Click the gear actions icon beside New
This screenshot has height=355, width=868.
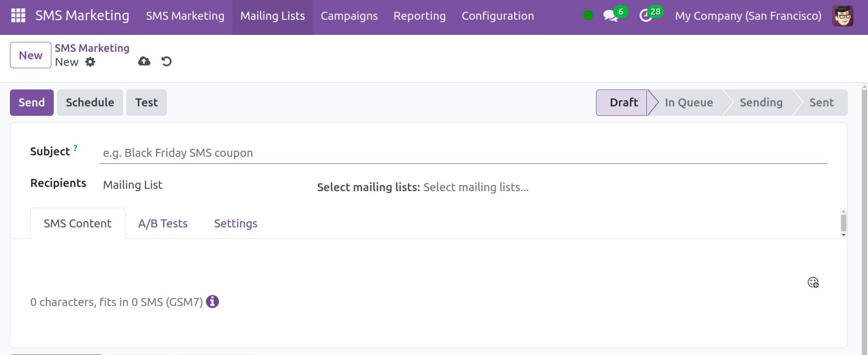[90, 62]
